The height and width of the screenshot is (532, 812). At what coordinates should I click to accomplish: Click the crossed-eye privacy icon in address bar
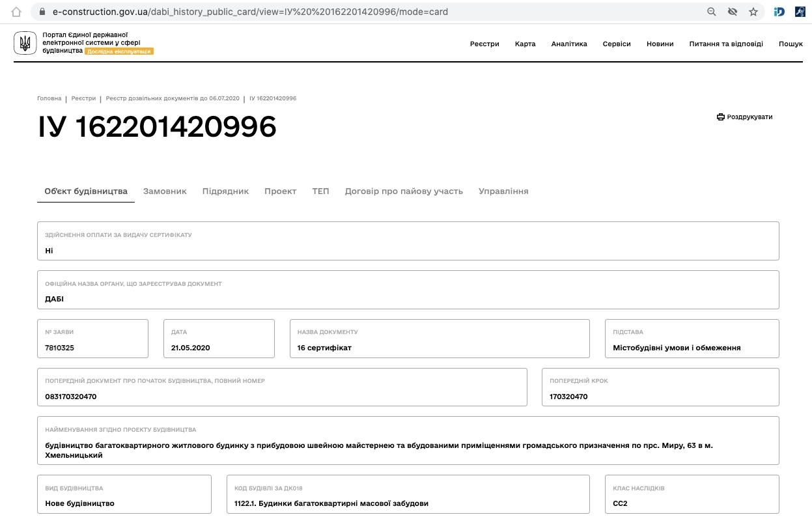[733, 12]
